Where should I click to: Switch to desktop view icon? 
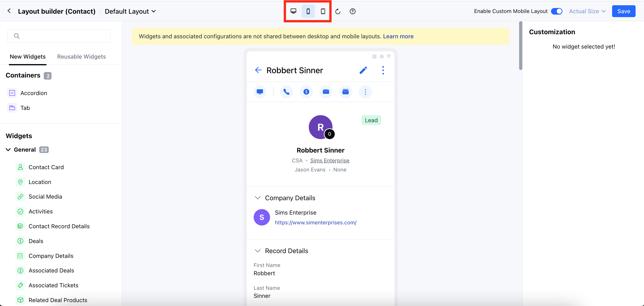tap(293, 11)
